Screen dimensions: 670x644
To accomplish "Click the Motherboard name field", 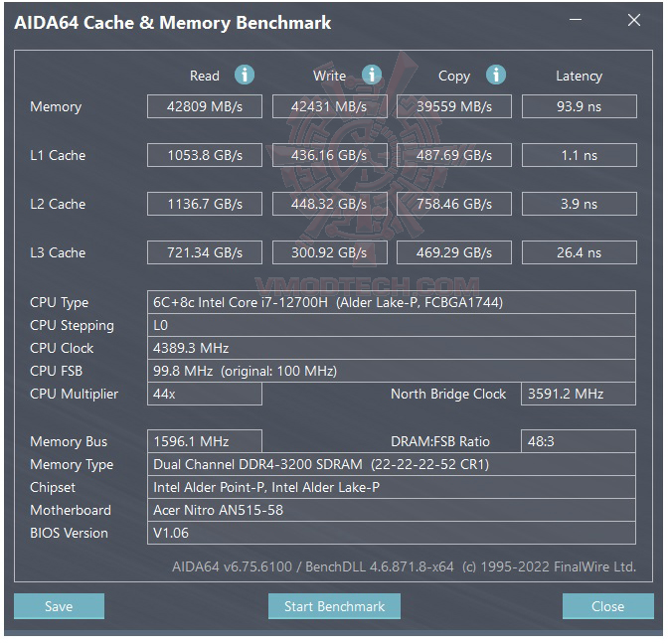I will tap(391, 510).
